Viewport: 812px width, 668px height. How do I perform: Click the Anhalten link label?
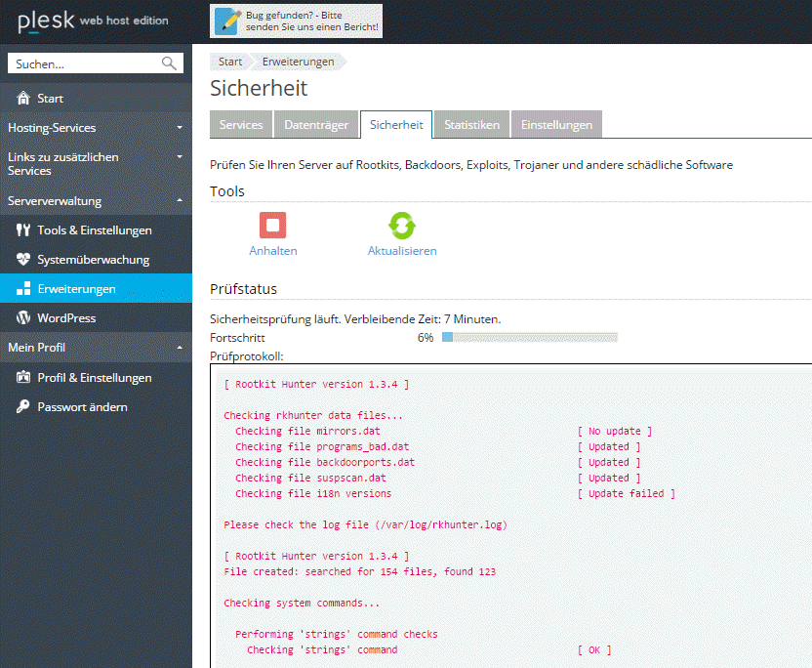point(273,251)
